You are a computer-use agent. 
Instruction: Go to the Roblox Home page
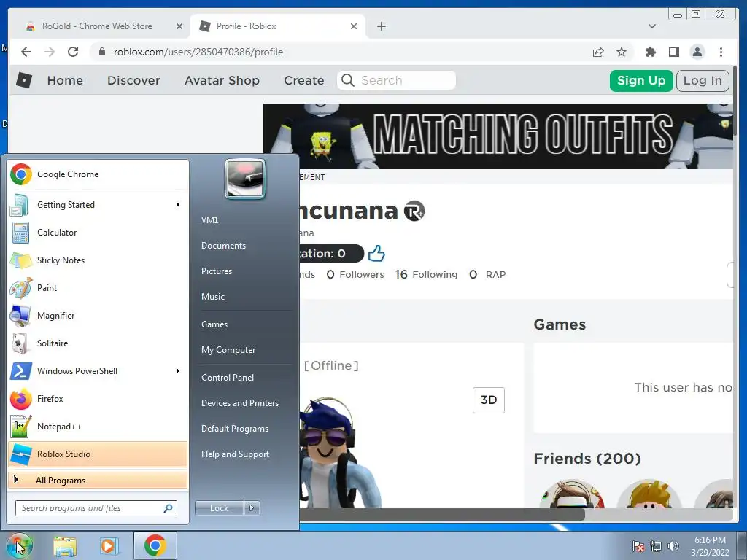click(x=65, y=80)
